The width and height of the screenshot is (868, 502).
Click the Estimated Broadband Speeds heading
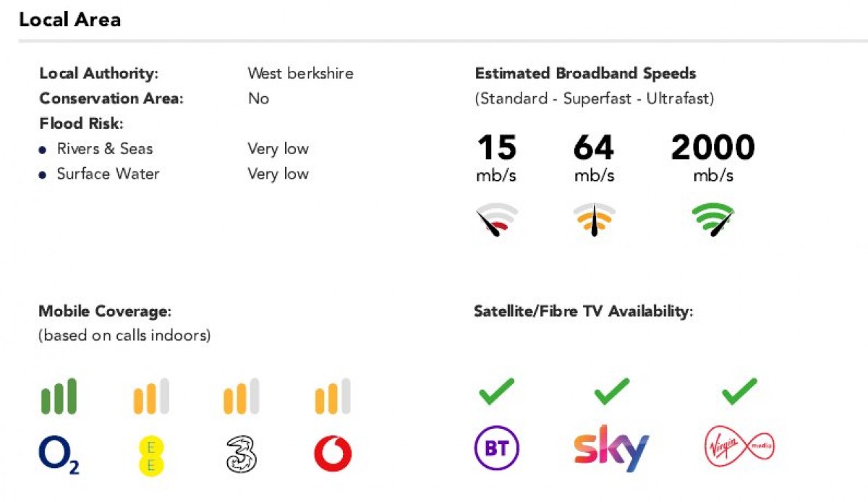click(x=585, y=73)
